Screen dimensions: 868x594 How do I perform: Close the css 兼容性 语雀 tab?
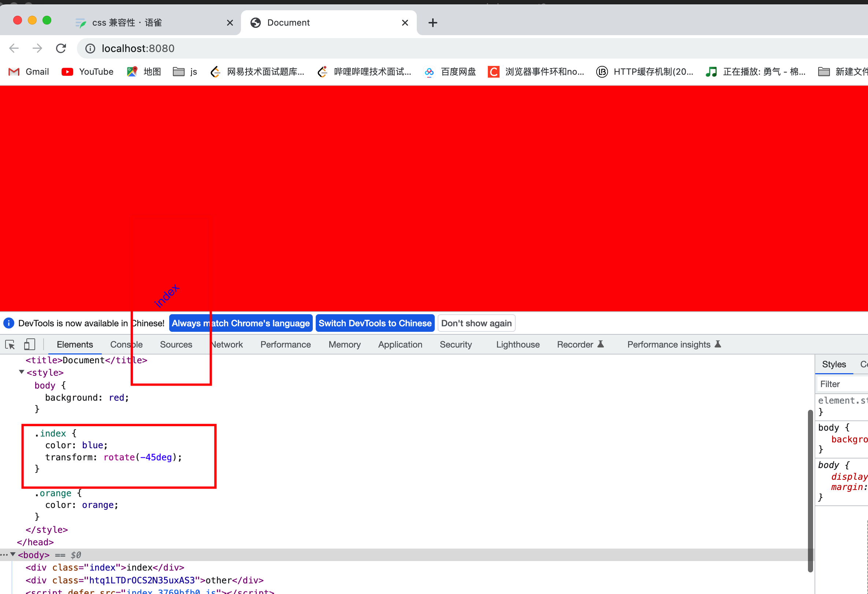(x=230, y=23)
